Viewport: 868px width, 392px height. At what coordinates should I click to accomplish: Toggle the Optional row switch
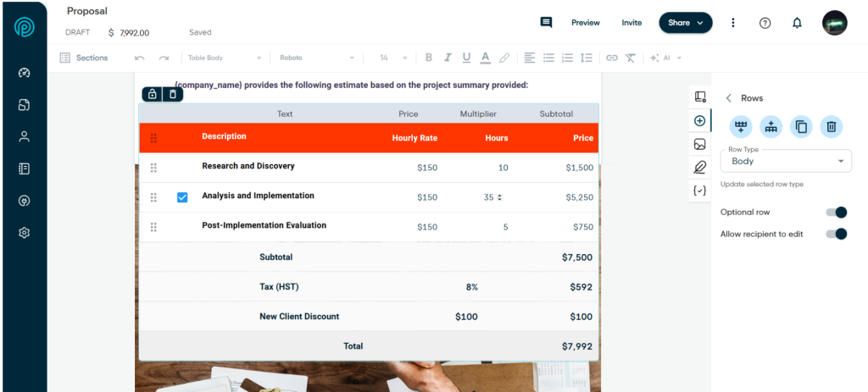pyautogui.click(x=836, y=213)
